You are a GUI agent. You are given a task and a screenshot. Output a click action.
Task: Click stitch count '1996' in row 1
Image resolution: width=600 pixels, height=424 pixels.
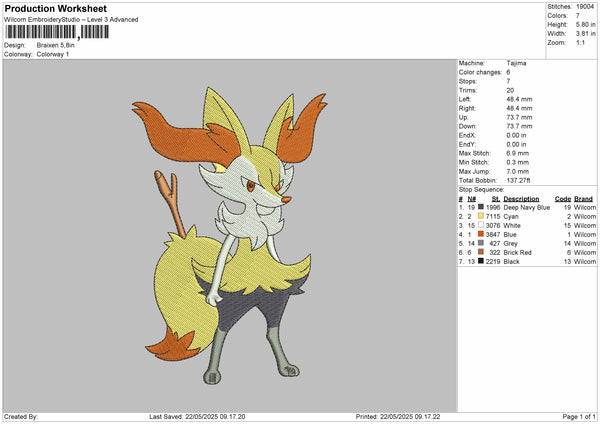[x=493, y=207]
